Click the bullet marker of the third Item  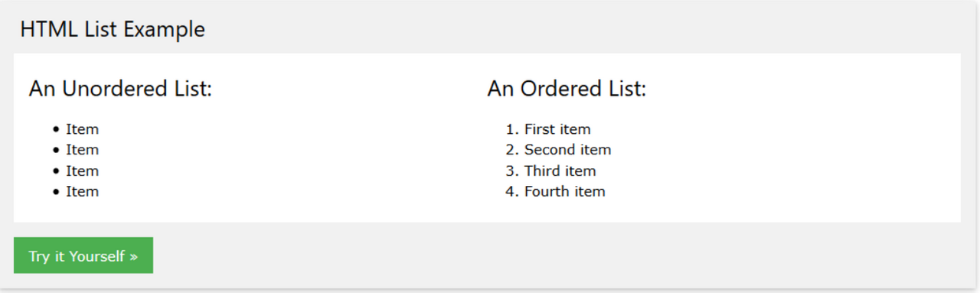pos(56,171)
